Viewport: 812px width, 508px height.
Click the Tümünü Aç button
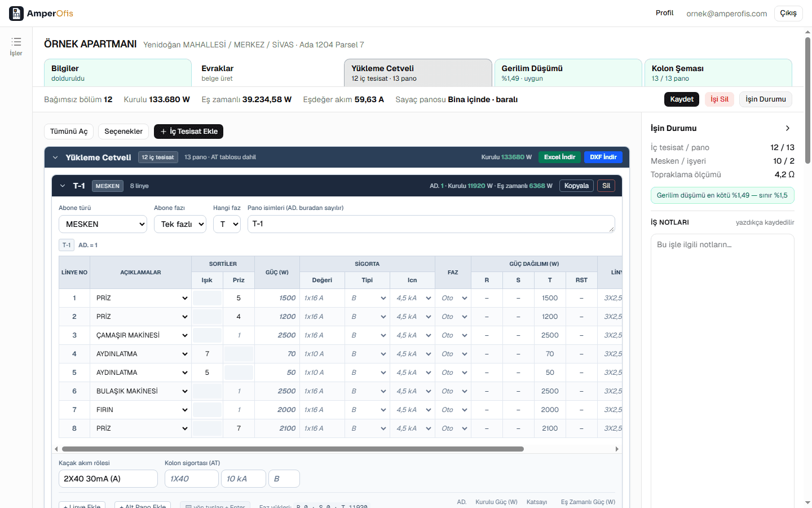69,132
